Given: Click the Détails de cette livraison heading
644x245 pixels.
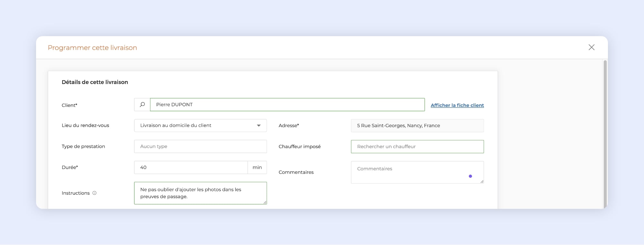Looking at the screenshot, I should 95,82.
